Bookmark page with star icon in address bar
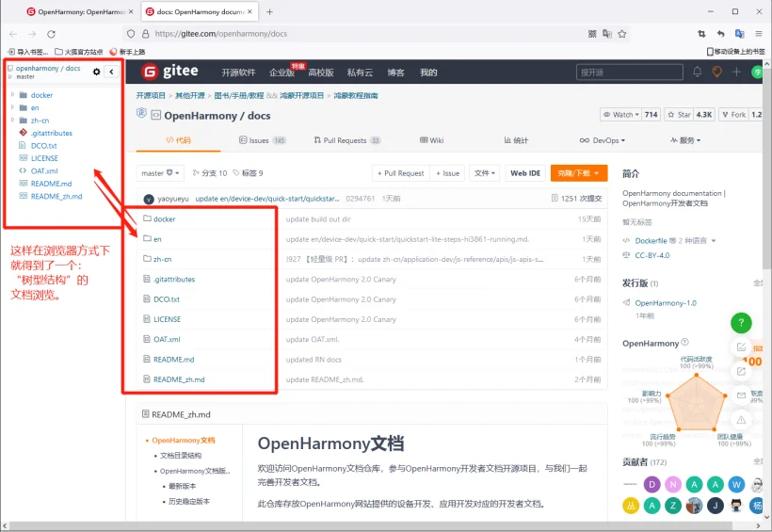Viewport: 772px width, 532px height. tap(622, 34)
